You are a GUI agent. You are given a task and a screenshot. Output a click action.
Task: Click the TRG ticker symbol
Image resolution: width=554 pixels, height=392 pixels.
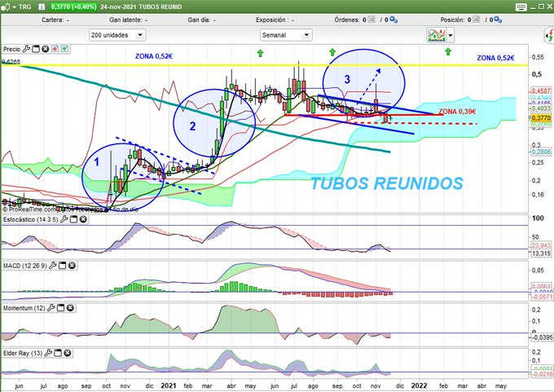click(24, 7)
